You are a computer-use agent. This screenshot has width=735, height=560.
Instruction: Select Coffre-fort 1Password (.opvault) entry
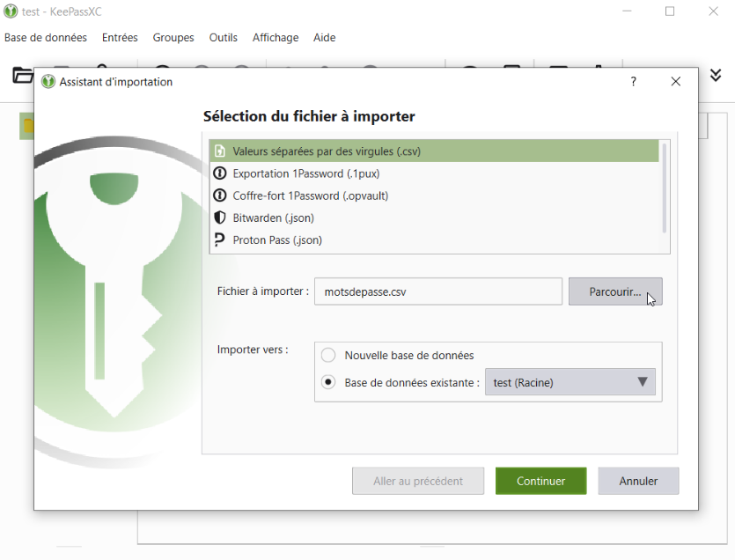(434, 195)
